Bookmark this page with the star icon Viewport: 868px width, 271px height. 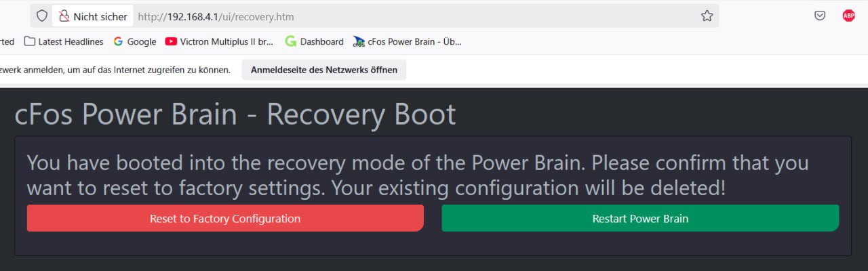click(x=707, y=16)
